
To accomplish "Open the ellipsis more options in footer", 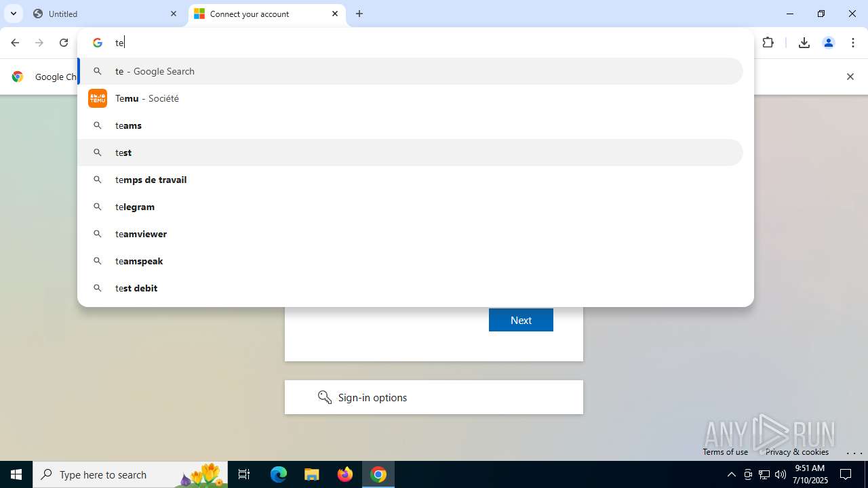I will tap(854, 453).
